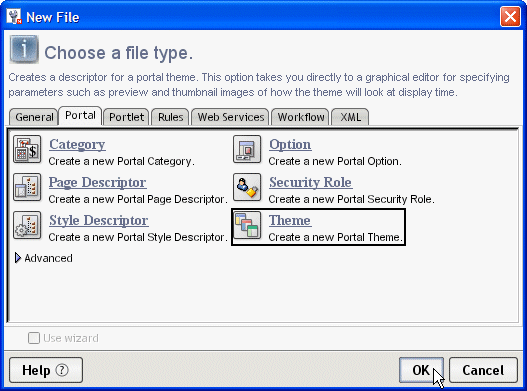The image size is (527, 391).
Task: Click the New File title bar icon
Action: tap(14, 16)
